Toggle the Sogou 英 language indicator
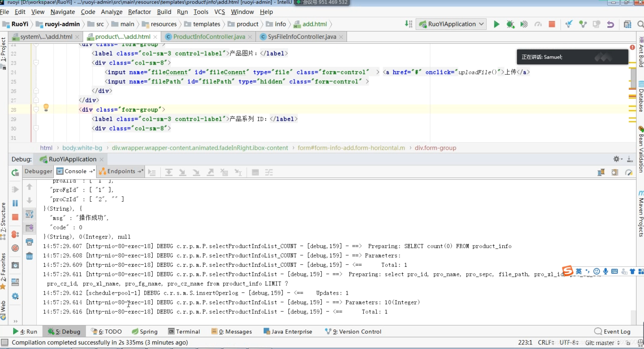This screenshot has width=644, height=349. point(579,271)
